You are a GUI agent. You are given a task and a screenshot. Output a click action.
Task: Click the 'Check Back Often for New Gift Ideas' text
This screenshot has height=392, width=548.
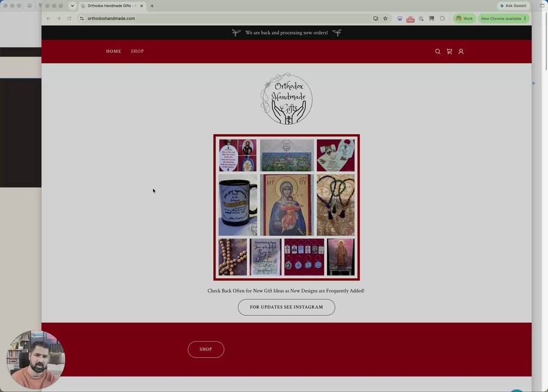coord(286,291)
